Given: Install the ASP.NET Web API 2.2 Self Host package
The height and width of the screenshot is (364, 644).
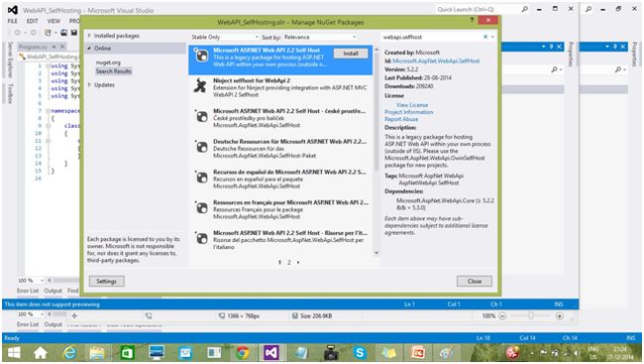Looking at the screenshot, I should [x=351, y=53].
